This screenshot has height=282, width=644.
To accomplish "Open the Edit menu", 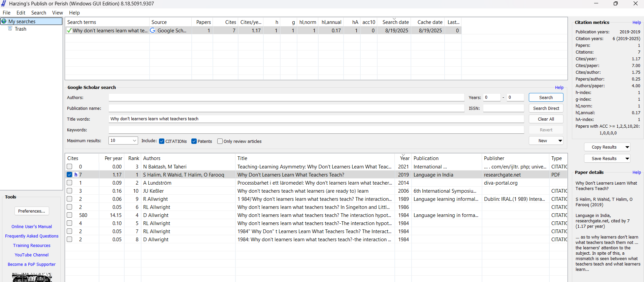I will 21,13.
